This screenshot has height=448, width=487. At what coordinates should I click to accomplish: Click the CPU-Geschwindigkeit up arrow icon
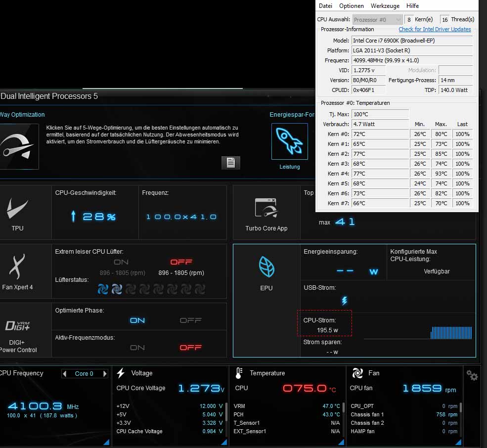(73, 216)
